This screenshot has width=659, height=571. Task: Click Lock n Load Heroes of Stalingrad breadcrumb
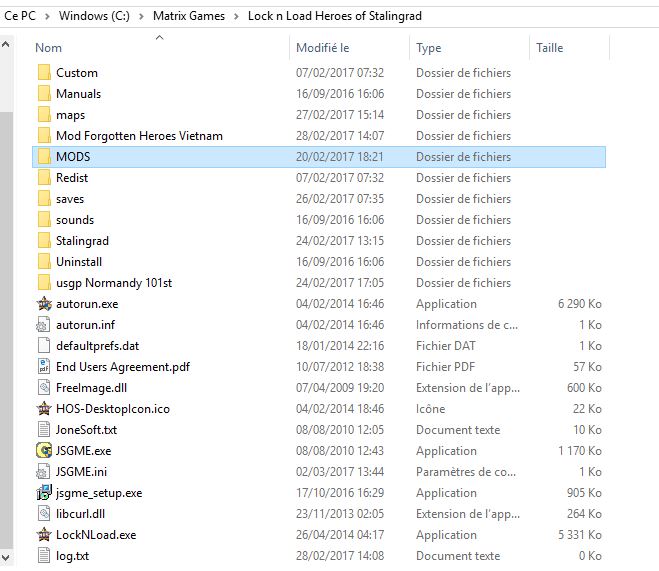coord(335,16)
